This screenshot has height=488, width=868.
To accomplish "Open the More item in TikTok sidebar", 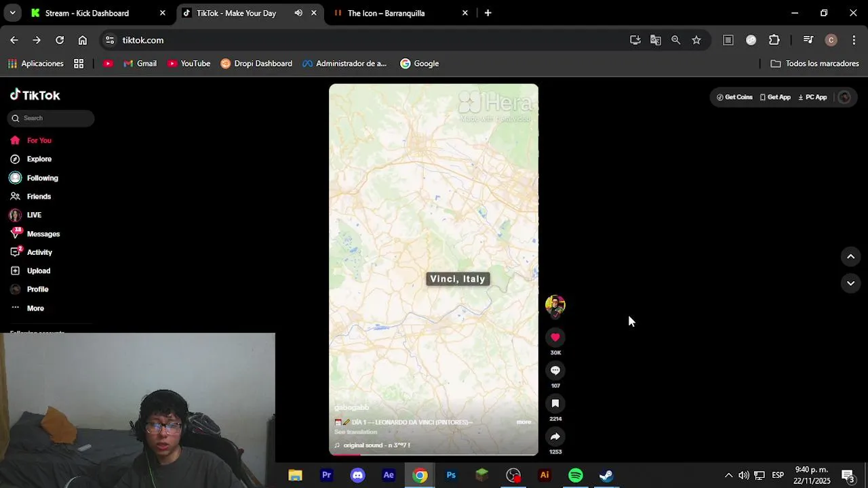I will (x=28, y=308).
